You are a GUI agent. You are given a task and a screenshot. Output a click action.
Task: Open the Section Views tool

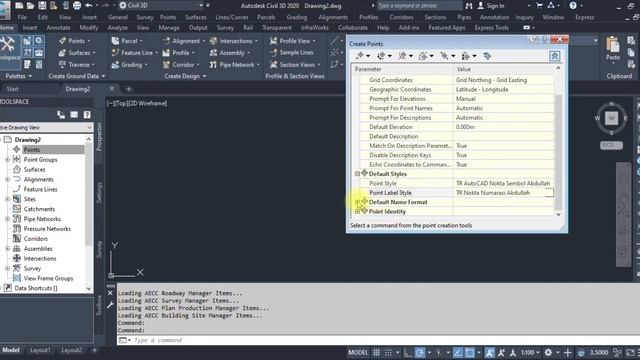point(295,64)
